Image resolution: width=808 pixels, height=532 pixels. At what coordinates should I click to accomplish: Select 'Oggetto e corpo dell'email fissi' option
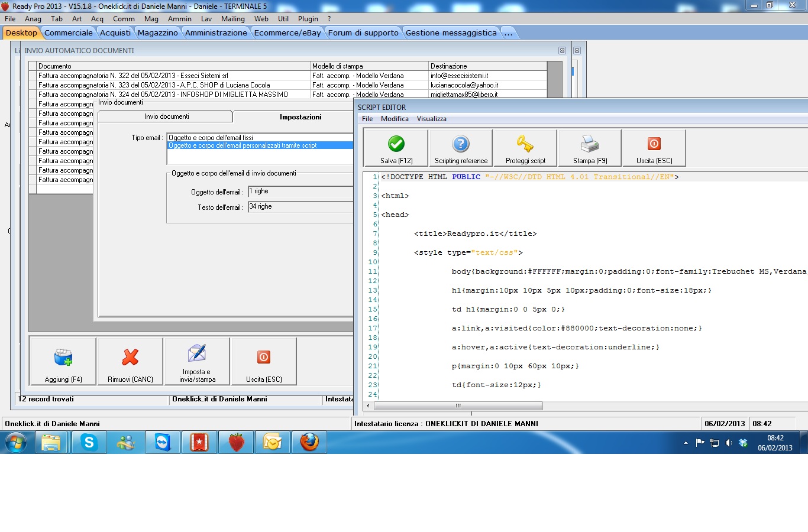tap(260, 138)
